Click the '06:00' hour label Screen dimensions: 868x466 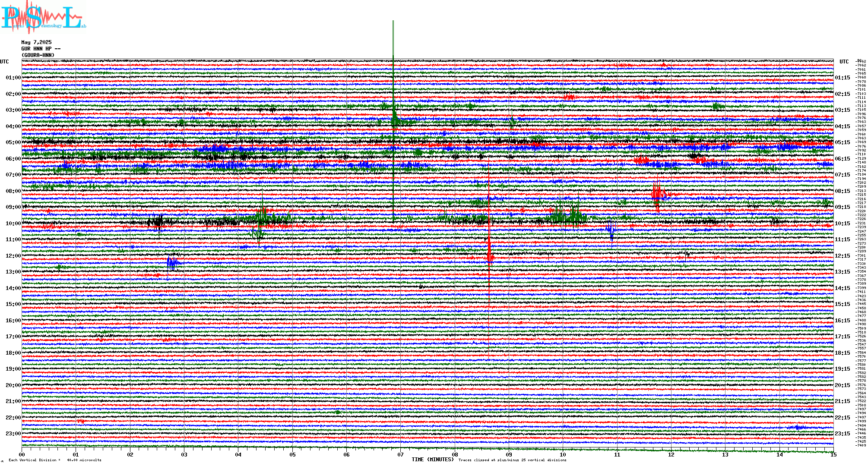click(13, 159)
